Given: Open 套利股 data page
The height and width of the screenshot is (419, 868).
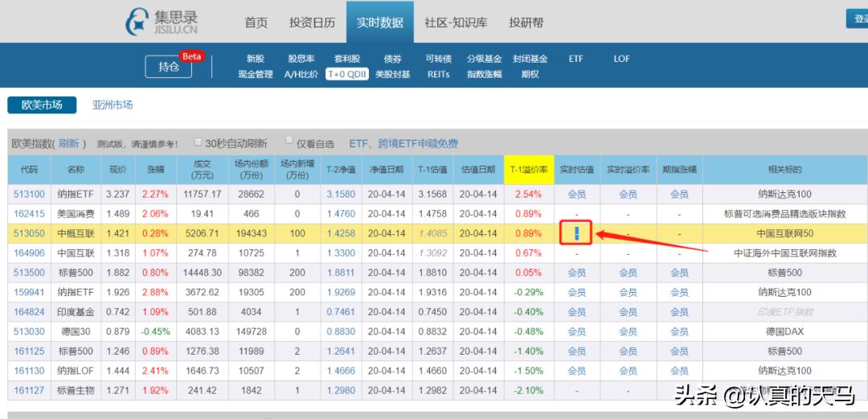Looking at the screenshot, I should tap(347, 59).
